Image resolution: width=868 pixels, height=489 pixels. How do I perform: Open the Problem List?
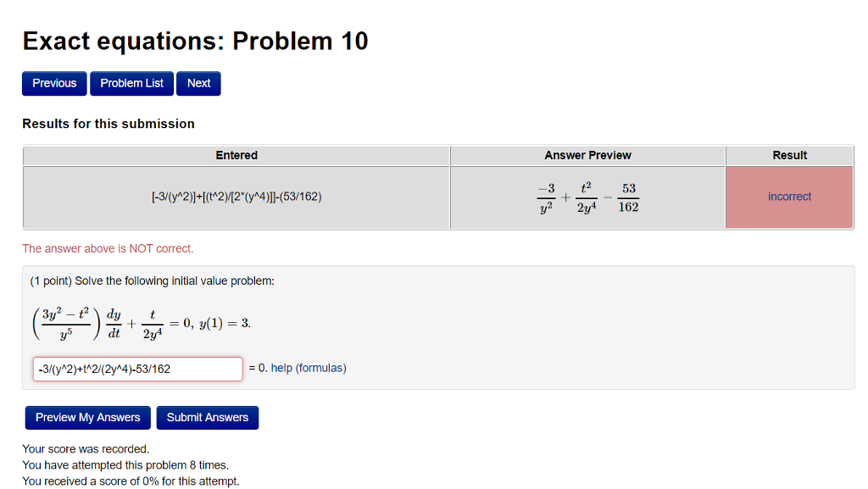pos(131,83)
